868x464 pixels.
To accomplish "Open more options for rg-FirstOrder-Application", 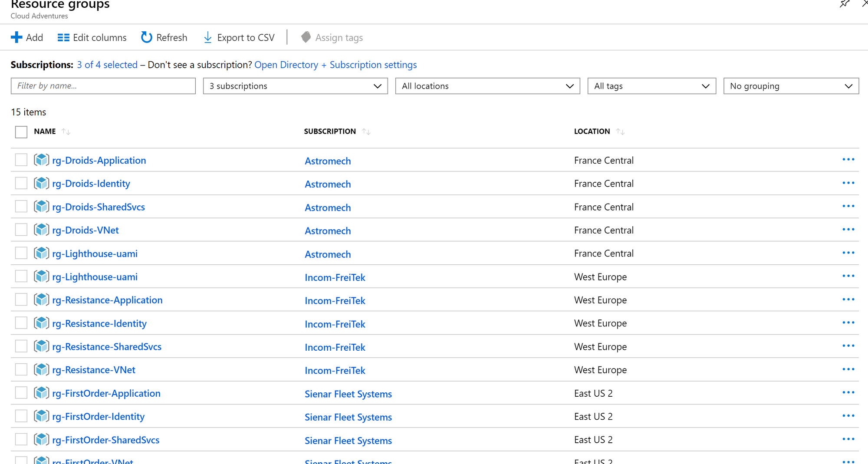I will (x=848, y=393).
